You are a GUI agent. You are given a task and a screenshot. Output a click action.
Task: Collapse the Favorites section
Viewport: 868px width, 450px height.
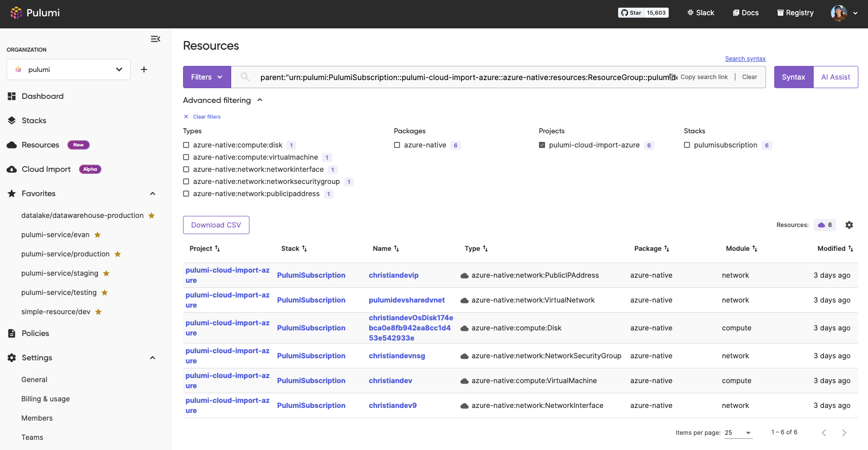pyautogui.click(x=153, y=194)
